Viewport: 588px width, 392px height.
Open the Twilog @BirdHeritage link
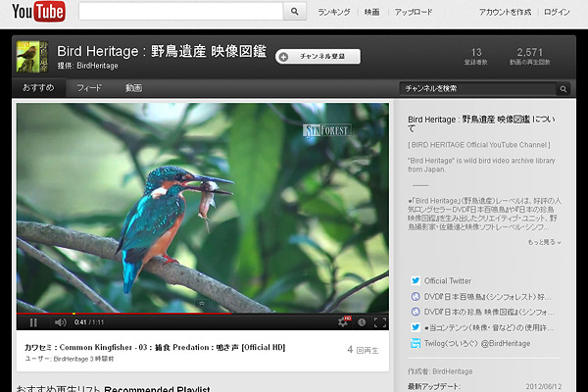[x=477, y=343]
